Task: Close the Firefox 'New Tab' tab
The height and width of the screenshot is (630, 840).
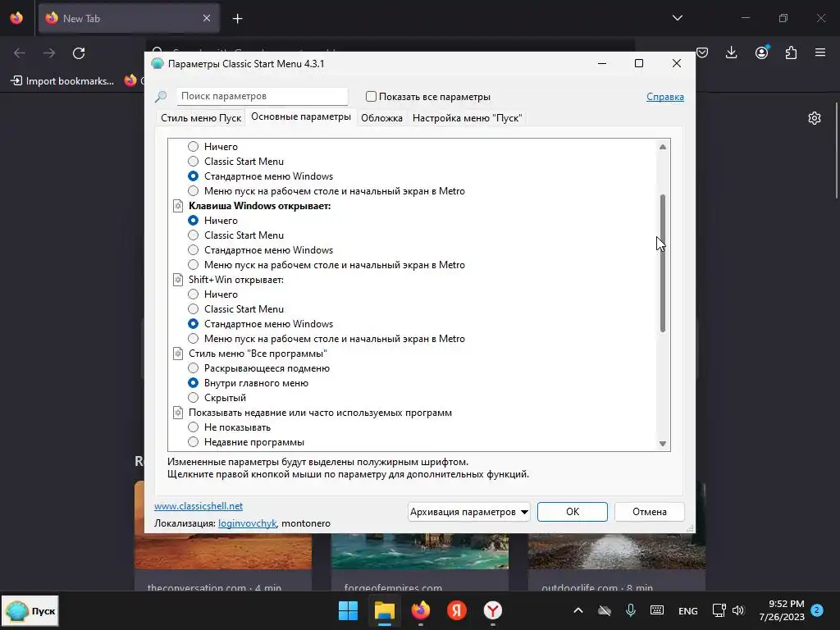Action: click(207, 19)
